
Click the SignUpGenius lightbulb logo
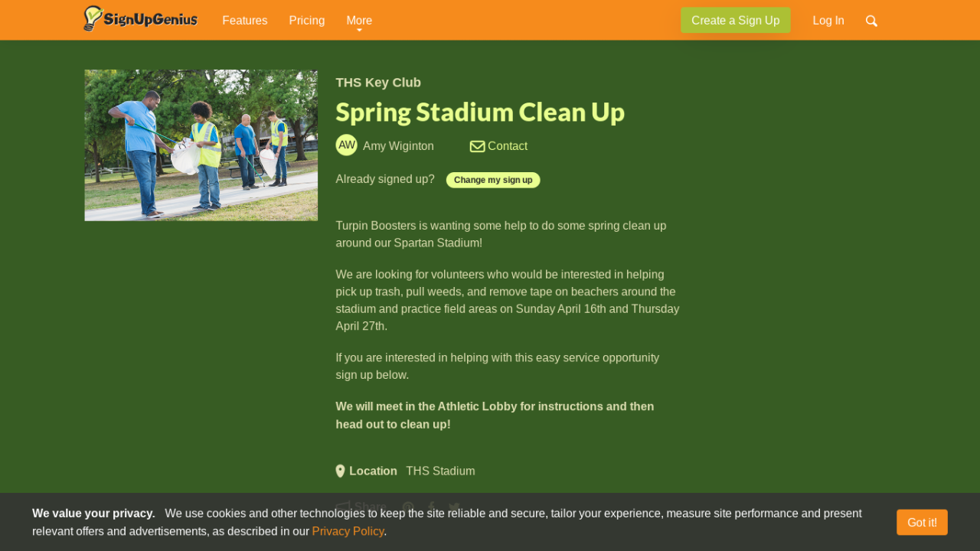click(93, 18)
